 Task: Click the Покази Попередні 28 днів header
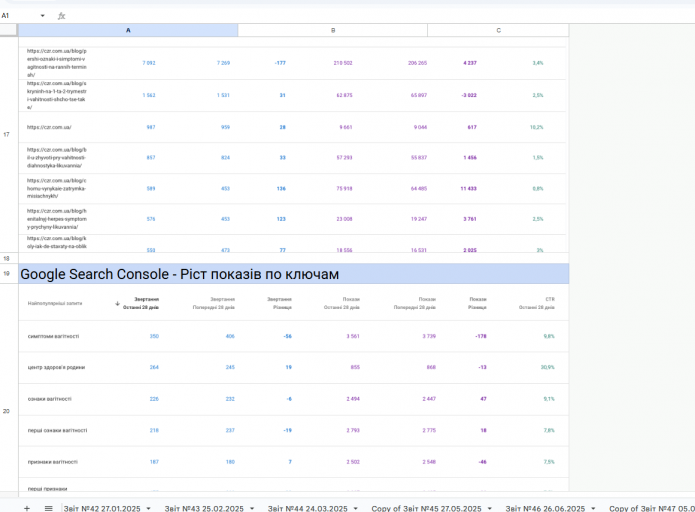pyautogui.click(x=415, y=303)
